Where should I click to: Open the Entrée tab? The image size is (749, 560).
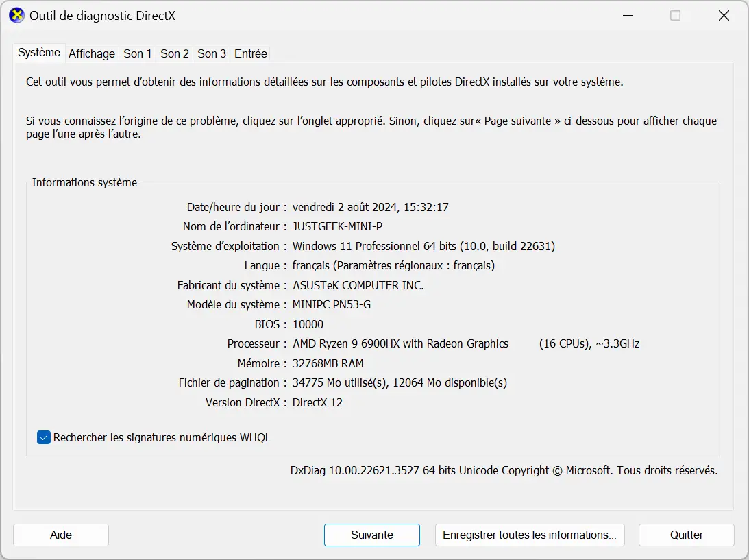pyautogui.click(x=250, y=53)
